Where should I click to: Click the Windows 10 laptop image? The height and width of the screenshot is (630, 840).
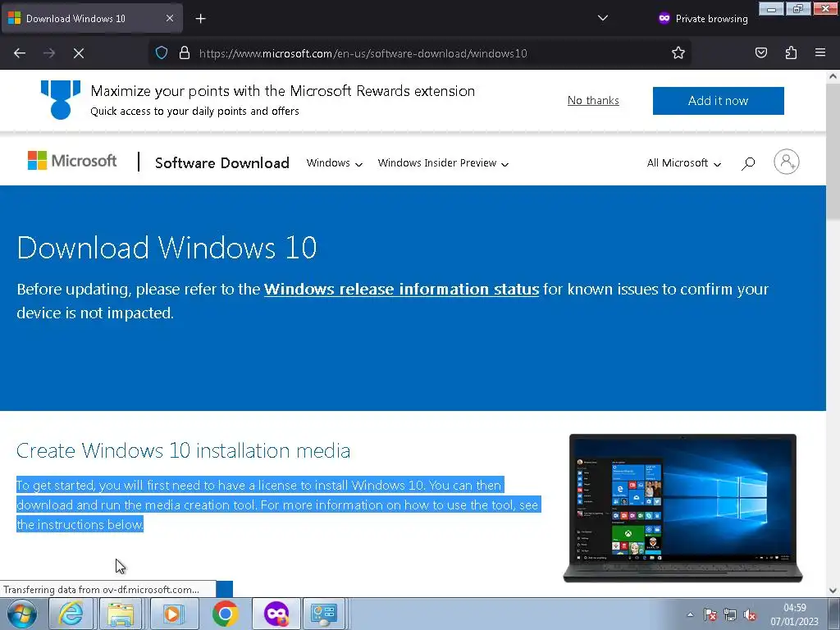tap(682, 508)
